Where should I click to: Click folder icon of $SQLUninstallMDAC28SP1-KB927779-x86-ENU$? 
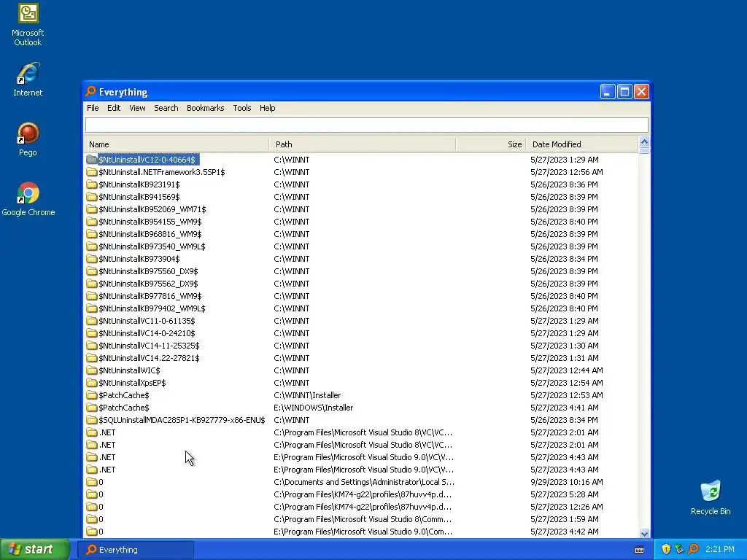(x=91, y=419)
